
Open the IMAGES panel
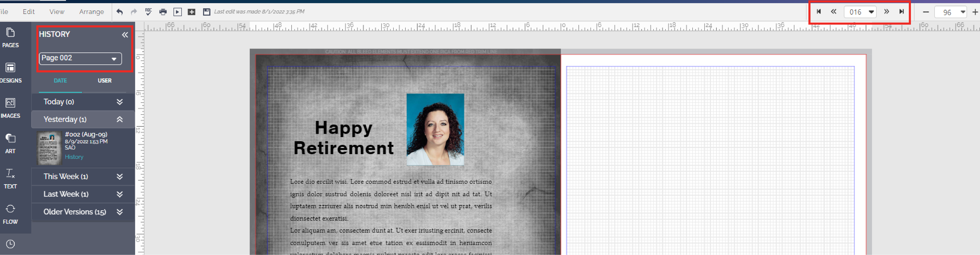click(x=11, y=108)
